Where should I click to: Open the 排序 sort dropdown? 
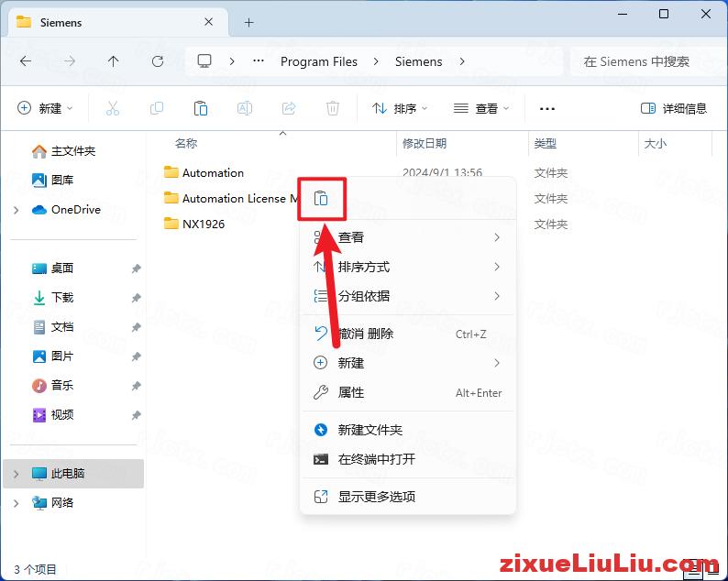click(400, 108)
